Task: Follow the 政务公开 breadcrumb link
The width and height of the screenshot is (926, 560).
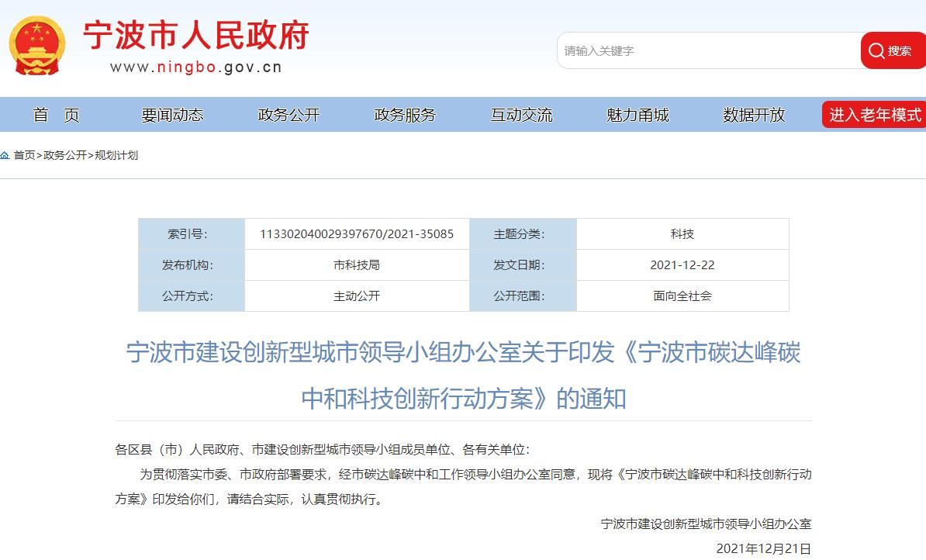Action: point(65,155)
